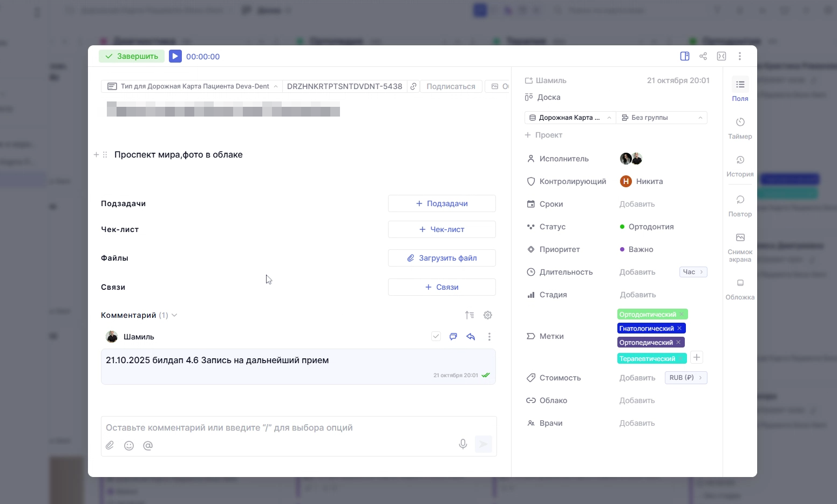
Task: Open comment settings gear icon
Action: coord(488,315)
